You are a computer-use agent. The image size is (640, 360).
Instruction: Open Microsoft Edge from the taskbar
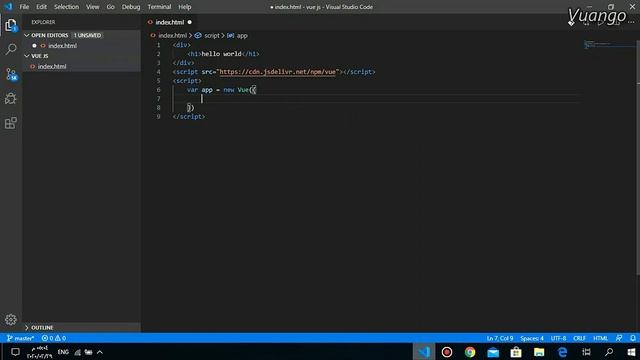(x=562, y=352)
